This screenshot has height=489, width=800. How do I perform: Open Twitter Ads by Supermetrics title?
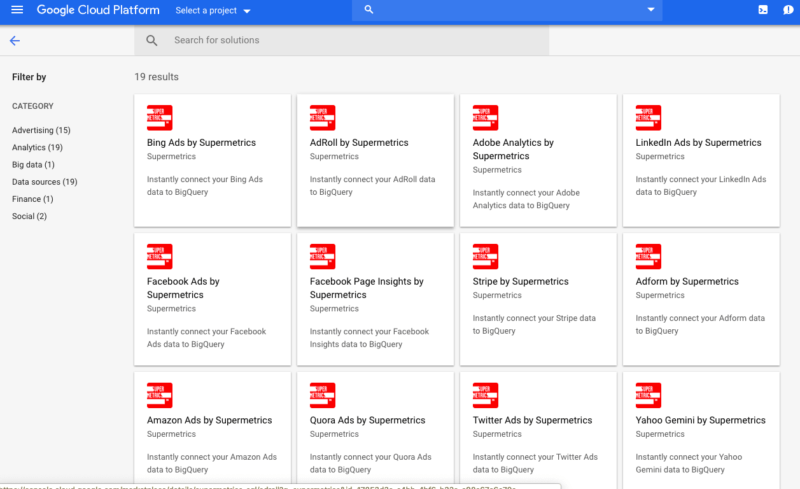[x=533, y=421]
